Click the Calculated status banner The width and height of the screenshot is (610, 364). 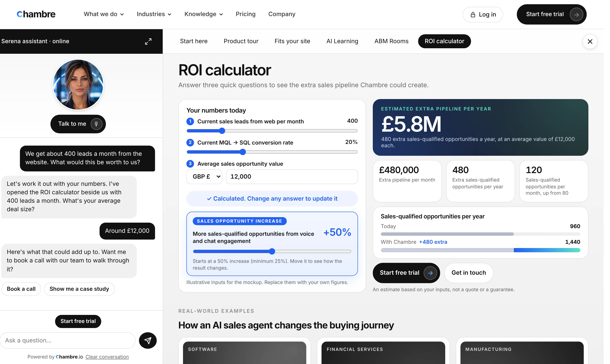tap(272, 199)
